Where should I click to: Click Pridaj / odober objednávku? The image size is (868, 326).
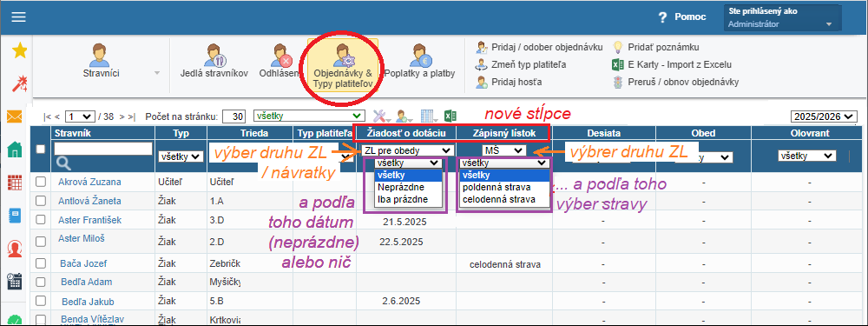tap(539, 47)
